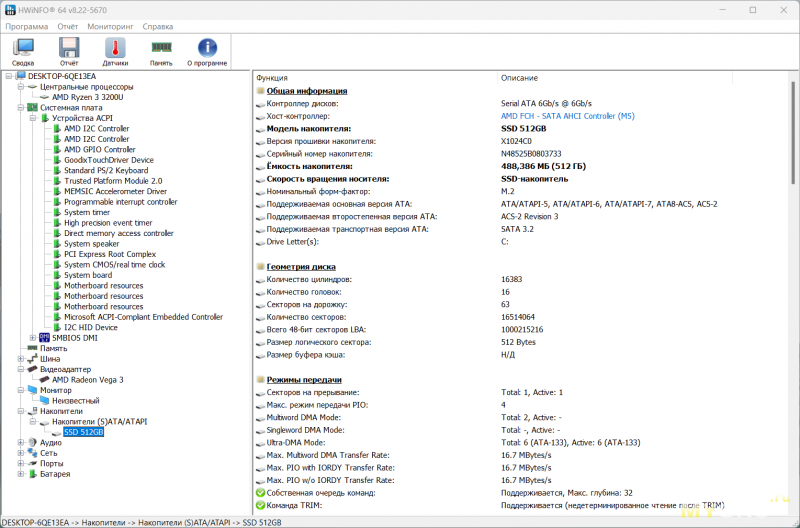Select GoodixTouchDriver Device
Screen dimensions: 800x528
(x=109, y=160)
